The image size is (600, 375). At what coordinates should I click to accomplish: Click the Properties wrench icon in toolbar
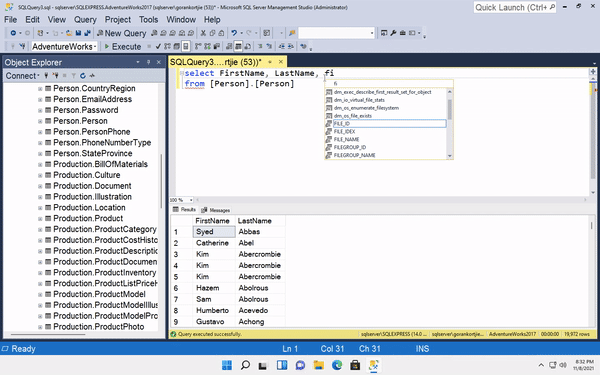click(x=393, y=33)
